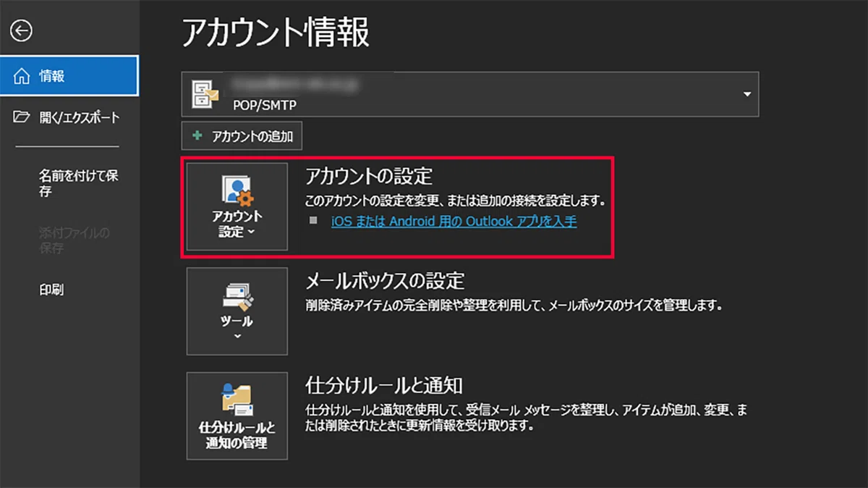The image size is (868, 488).
Task: Click the 仕分けルールと通知 heading text
Action: click(x=384, y=384)
